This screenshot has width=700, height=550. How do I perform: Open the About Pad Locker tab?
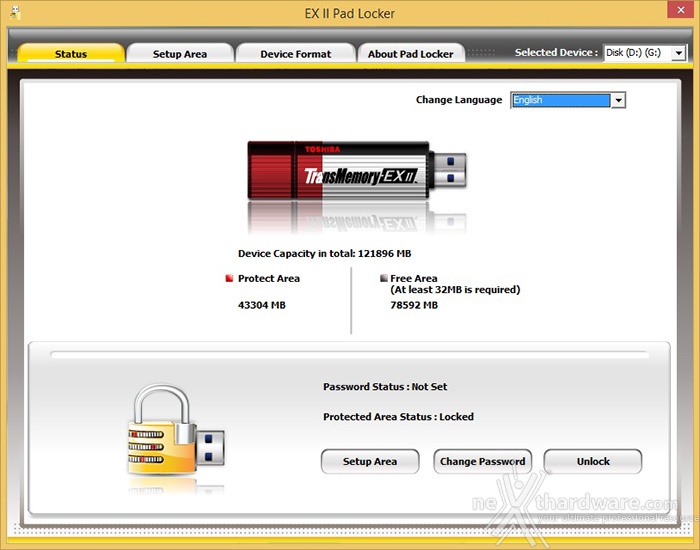(411, 54)
